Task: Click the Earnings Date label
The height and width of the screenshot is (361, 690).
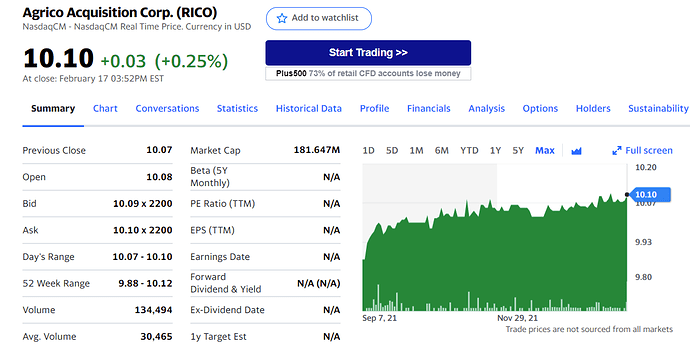Action: 220,257
